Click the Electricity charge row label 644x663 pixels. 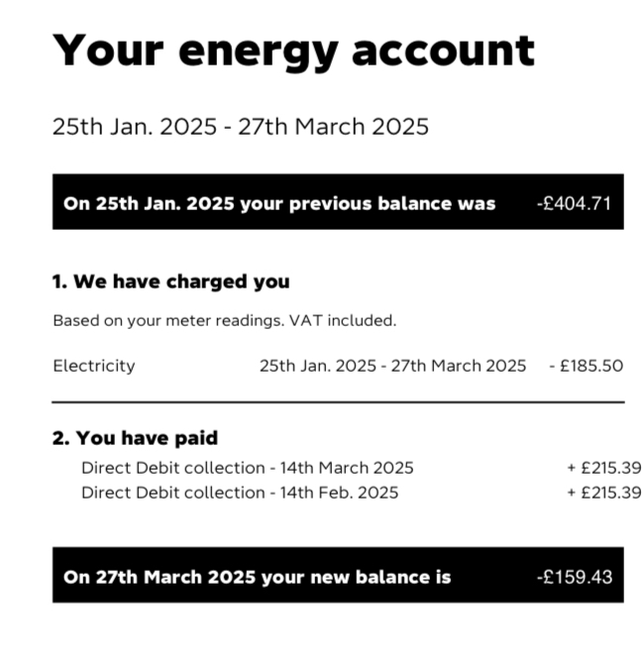94,366
